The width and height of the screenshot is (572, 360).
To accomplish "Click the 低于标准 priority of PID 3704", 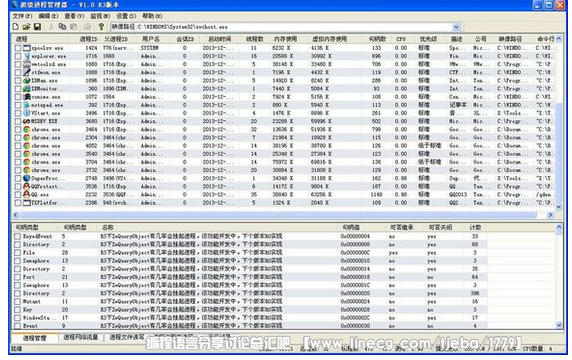I will 429,162.
